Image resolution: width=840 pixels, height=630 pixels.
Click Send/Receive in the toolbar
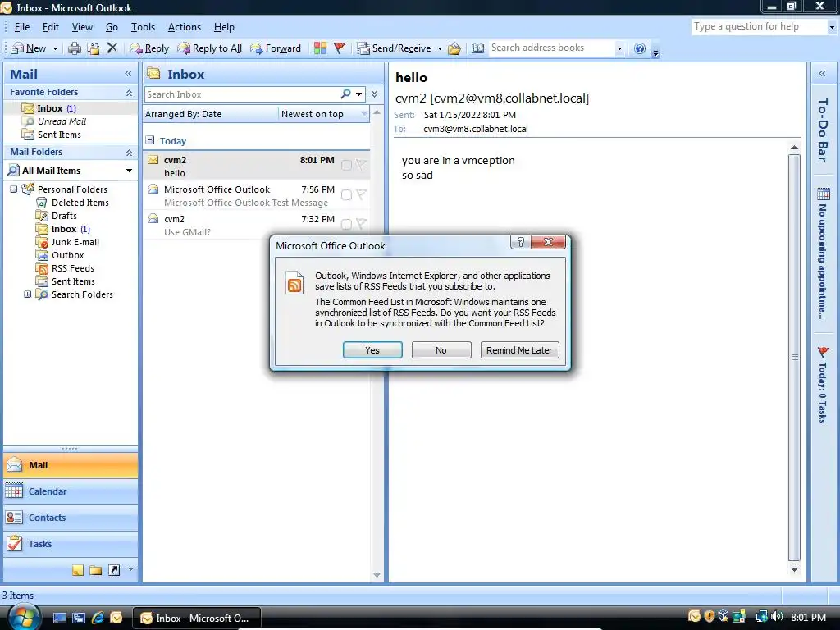[395, 48]
